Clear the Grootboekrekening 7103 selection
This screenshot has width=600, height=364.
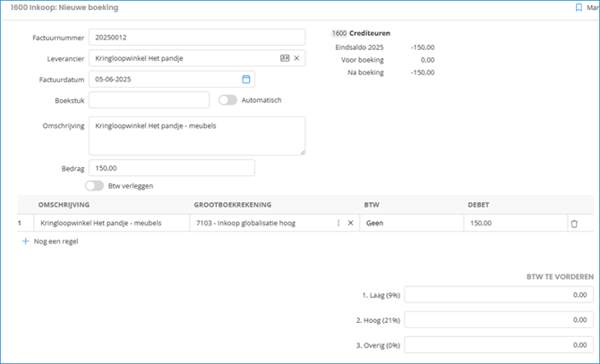coord(350,223)
